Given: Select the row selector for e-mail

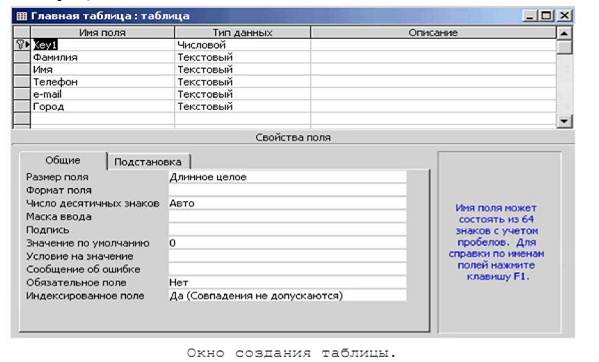Looking at the screenshot, I should pos(22,94).
